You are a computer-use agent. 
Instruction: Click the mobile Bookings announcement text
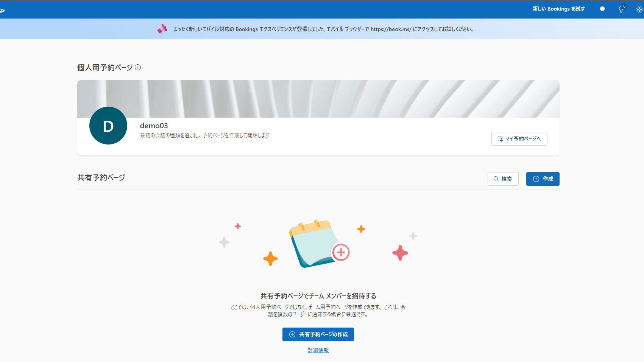pyautogui.click(x=324, y=29)
